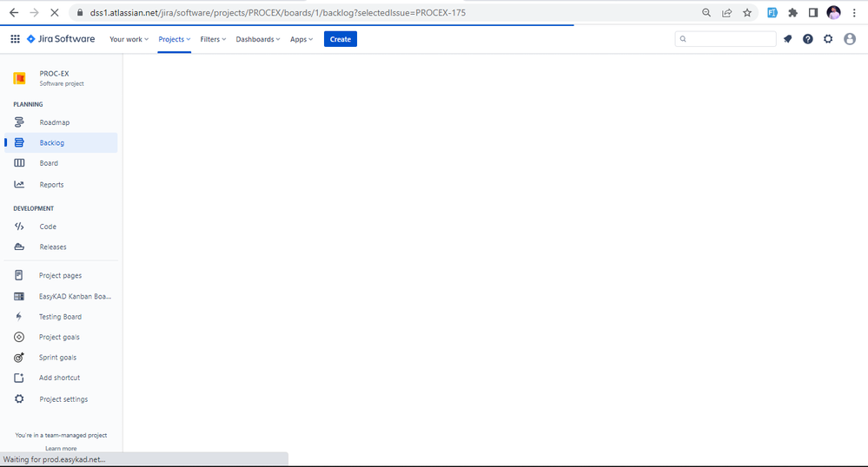Click the Code sidebar icon
This screenshot has width=868, height=467.
(19, 227)
